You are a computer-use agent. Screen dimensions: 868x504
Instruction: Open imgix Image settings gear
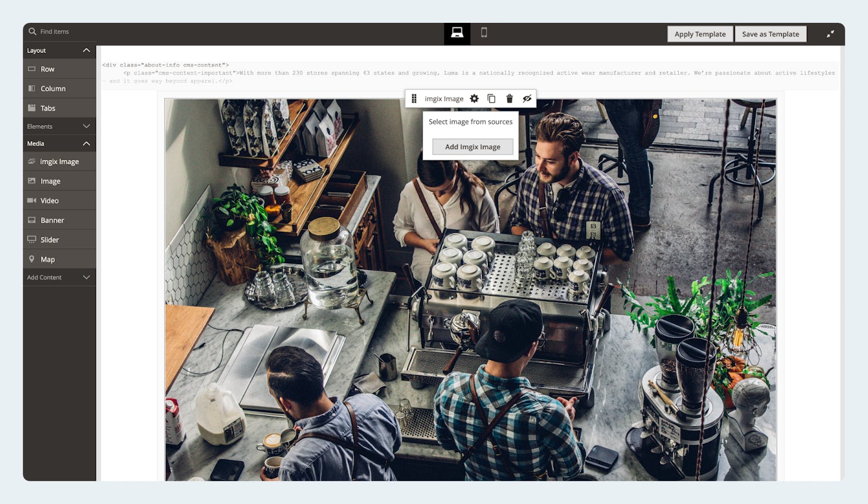474,99
